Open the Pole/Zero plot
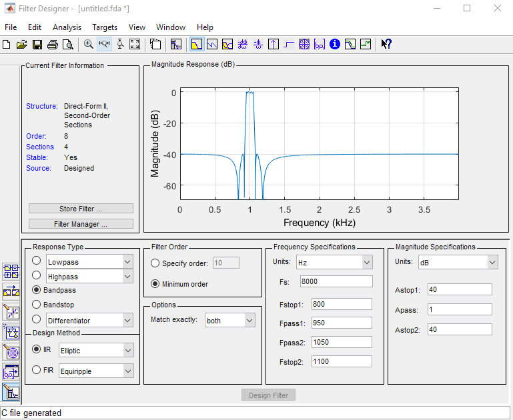The image size is (513, 420). point(304,44)
